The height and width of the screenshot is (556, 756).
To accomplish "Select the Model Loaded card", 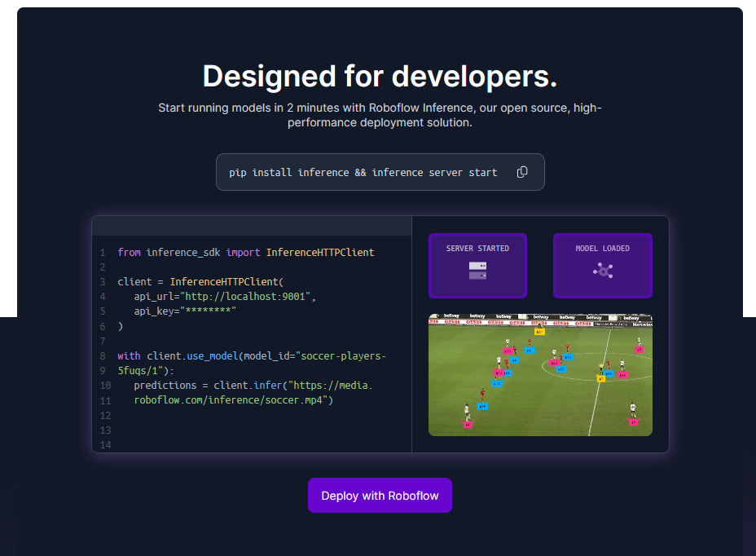I will 603,266.
